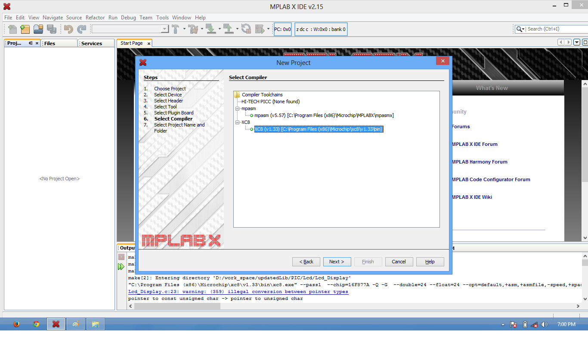Viewport: 588px width, 364px height.
Task: Select the XC8 (v1.33) compiler entry
Action: 319,130
